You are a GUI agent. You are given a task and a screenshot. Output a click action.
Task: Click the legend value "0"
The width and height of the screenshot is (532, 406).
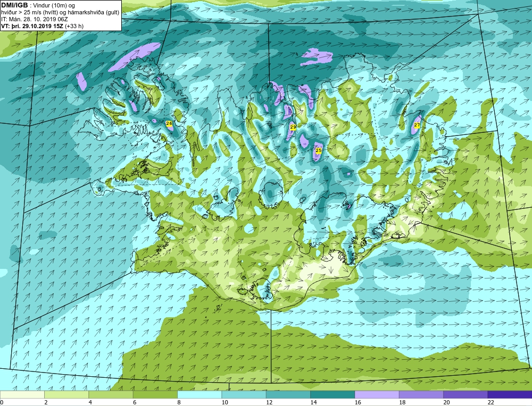pos(2,402)
